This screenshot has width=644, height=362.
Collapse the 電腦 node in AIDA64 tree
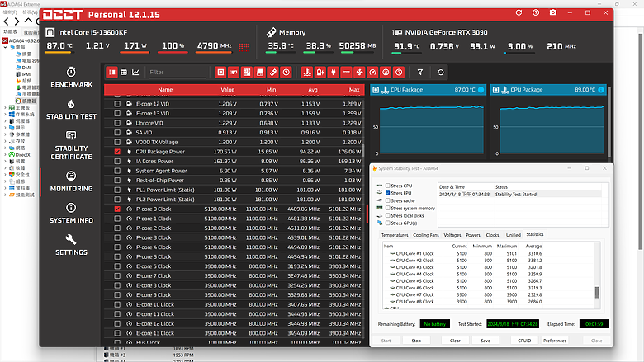[5, 47]
